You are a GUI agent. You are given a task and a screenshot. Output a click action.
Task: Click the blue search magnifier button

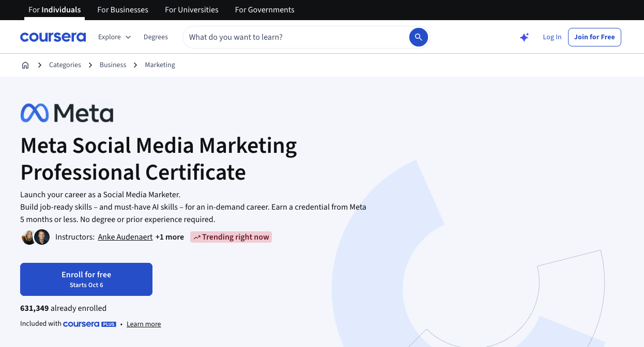(x=419, y=37)
